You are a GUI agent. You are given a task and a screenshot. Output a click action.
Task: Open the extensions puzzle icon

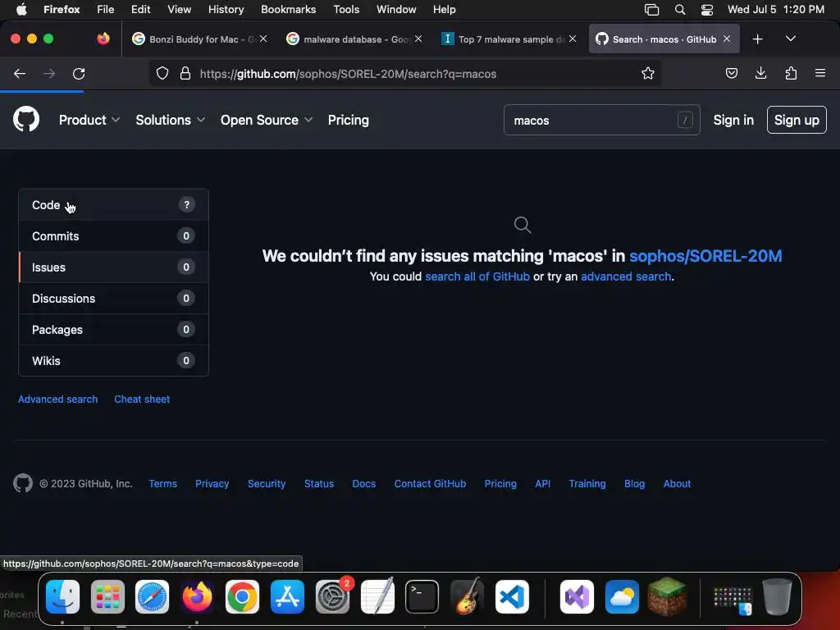(791, 73)
